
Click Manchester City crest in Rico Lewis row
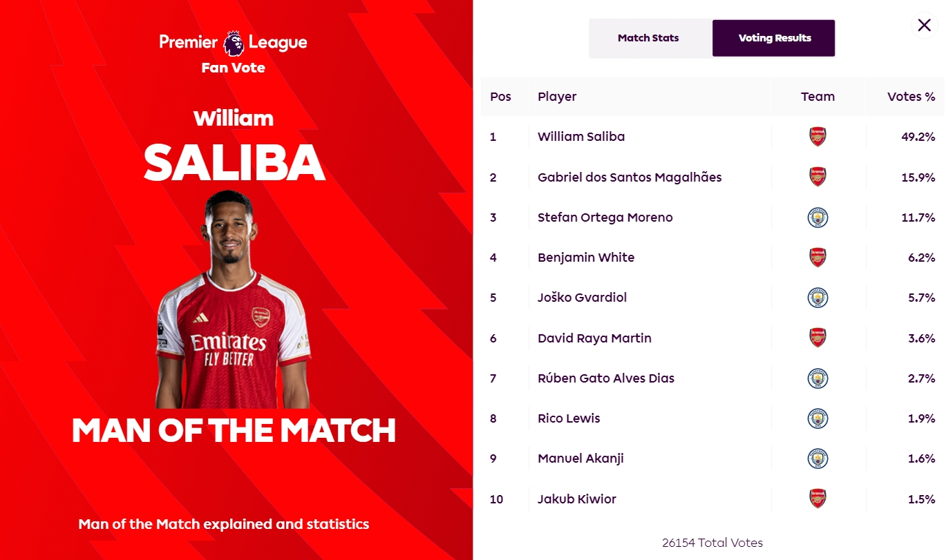[x=817, y=418]
